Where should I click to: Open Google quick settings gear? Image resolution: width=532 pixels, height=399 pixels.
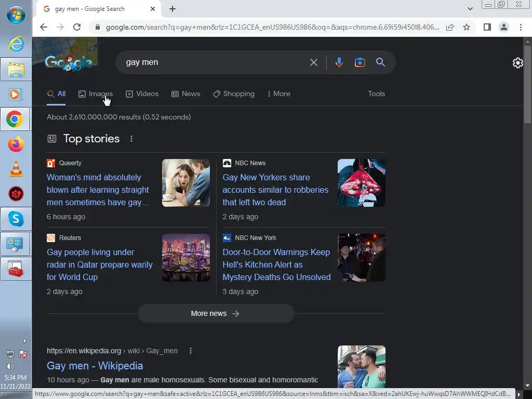[517, 63]
